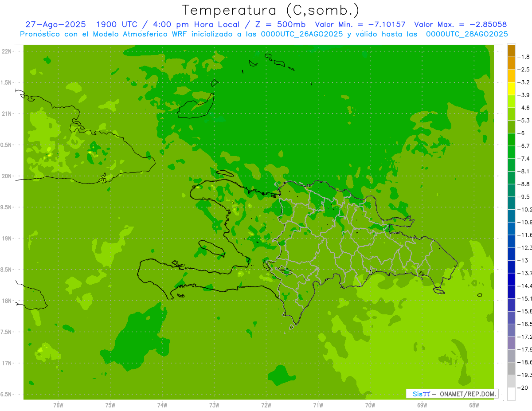Click the '-5.3' color scale value
Screen dimensions: 532x411
pos(523,121)
